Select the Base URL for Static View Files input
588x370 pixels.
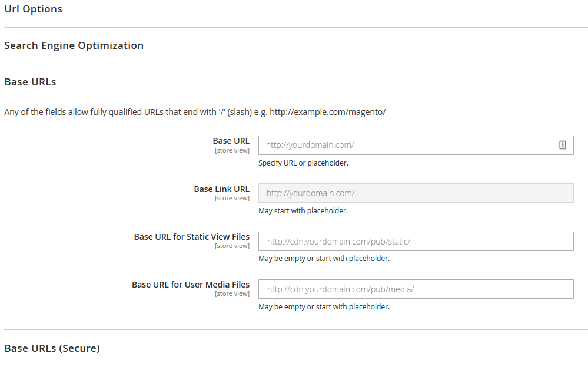coord(416,241)
